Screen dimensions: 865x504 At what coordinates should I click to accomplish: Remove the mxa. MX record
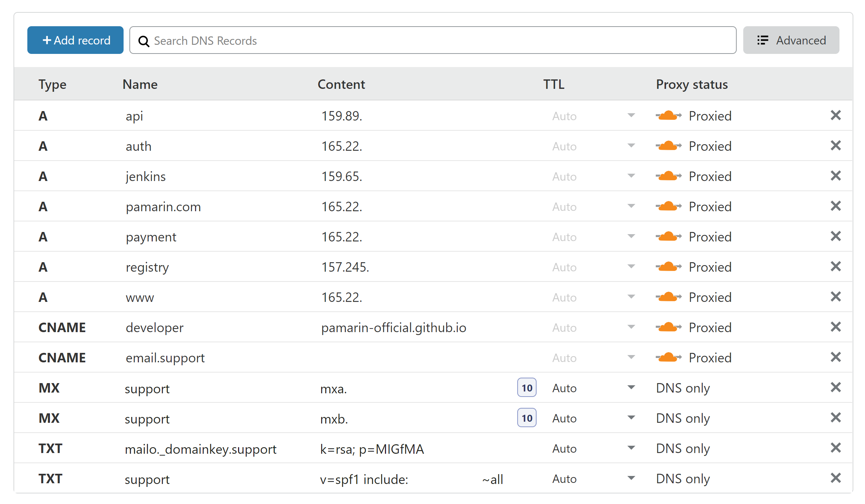[835, 387]
